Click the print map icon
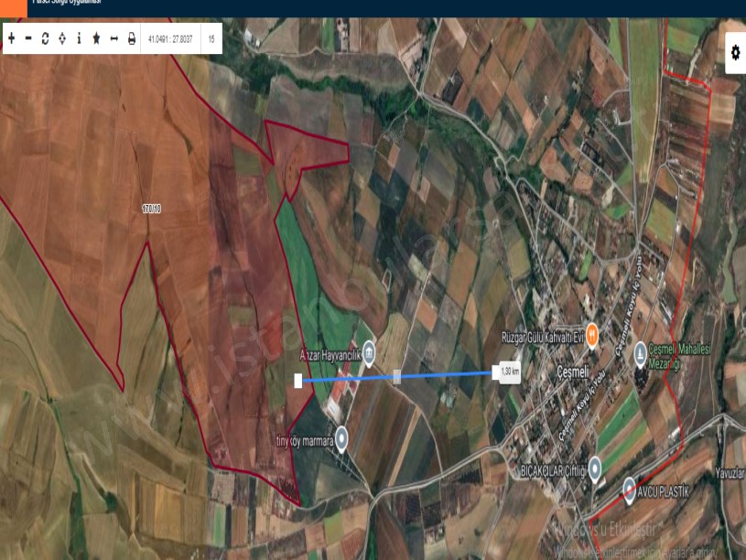Image resolution: width=746 pixels, height=560 pixels. tap(131, 38)
